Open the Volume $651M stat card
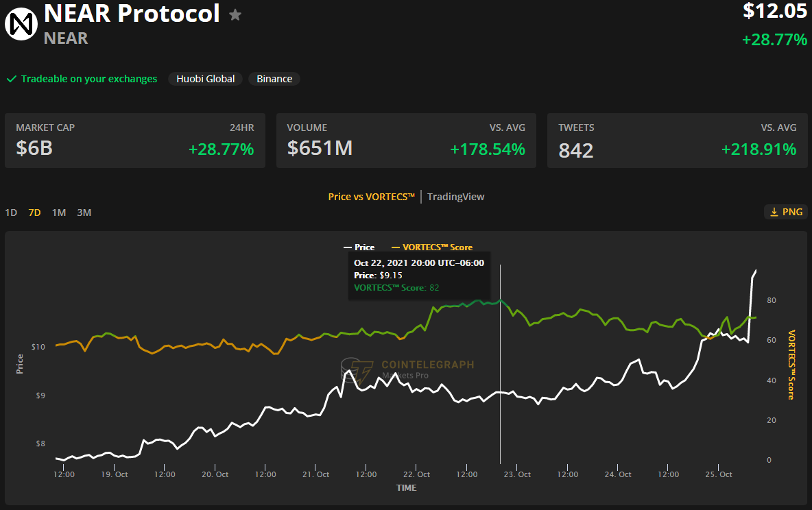 point(406,141)
